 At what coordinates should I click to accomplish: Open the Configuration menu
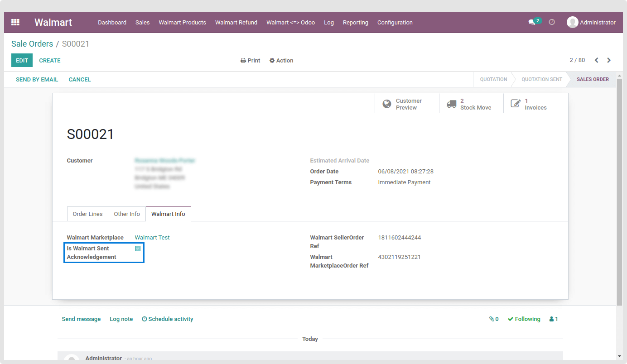click(x=395, y=22)
